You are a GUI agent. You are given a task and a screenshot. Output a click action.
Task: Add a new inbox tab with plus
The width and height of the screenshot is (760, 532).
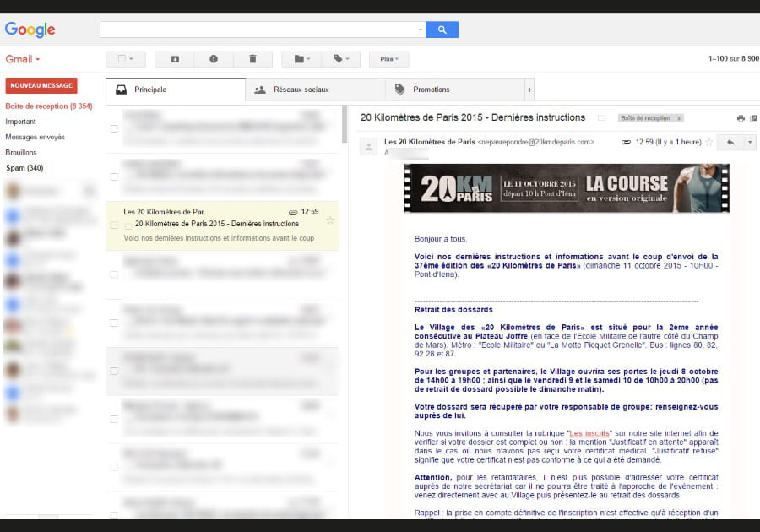click(x=529, y=90)
